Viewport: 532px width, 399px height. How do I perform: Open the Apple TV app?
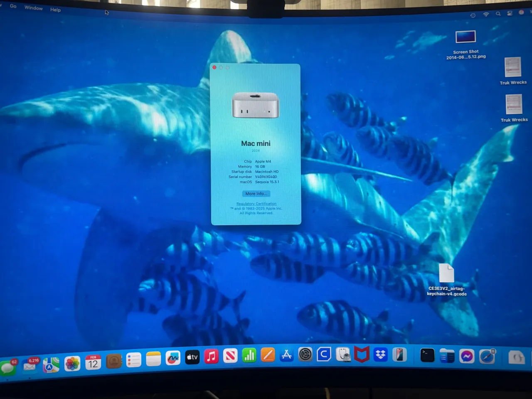click(x=192, y=357)
